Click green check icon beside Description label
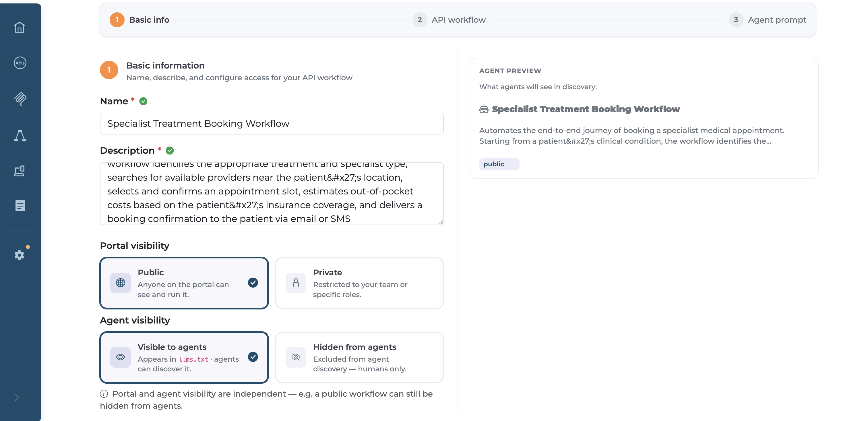 coord(170,151)
